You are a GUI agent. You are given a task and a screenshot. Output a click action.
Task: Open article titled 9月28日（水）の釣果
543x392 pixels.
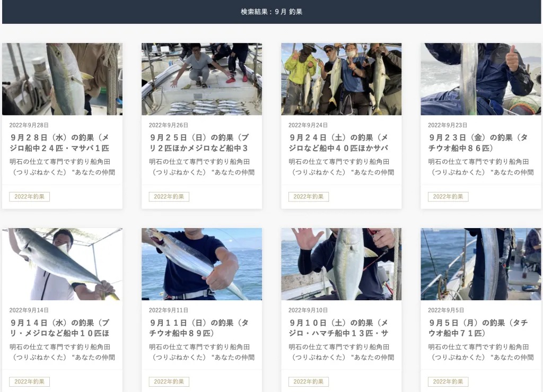pos(59,143)
